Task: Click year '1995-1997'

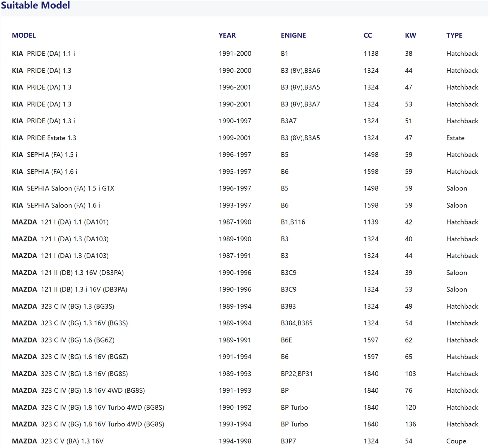Action: point(235,172)
